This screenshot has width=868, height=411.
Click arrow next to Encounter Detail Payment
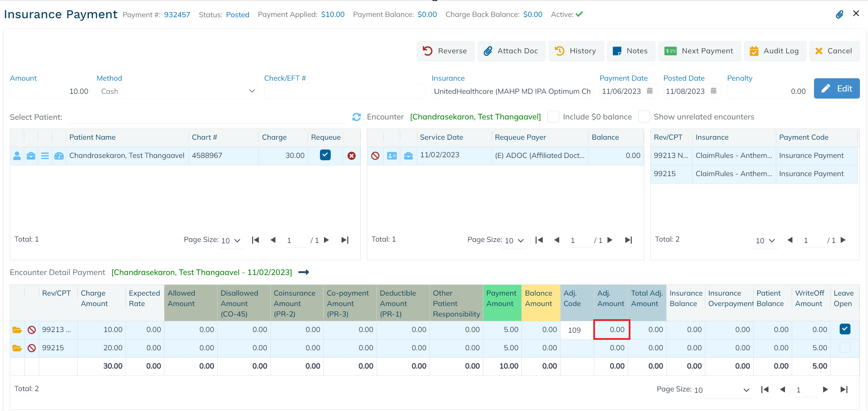coord(304,272)
